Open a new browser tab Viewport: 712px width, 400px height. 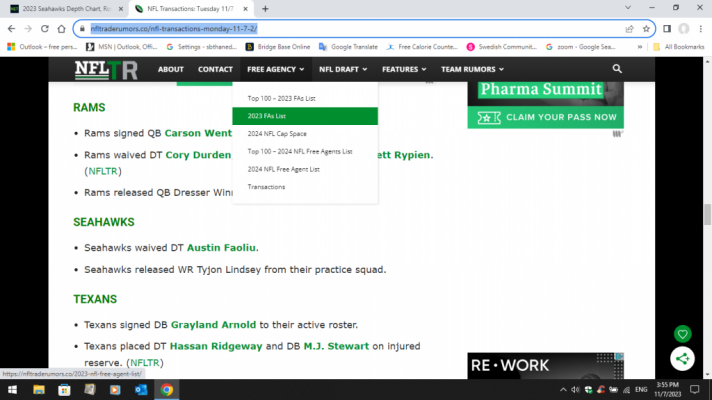tap(265, 9)
